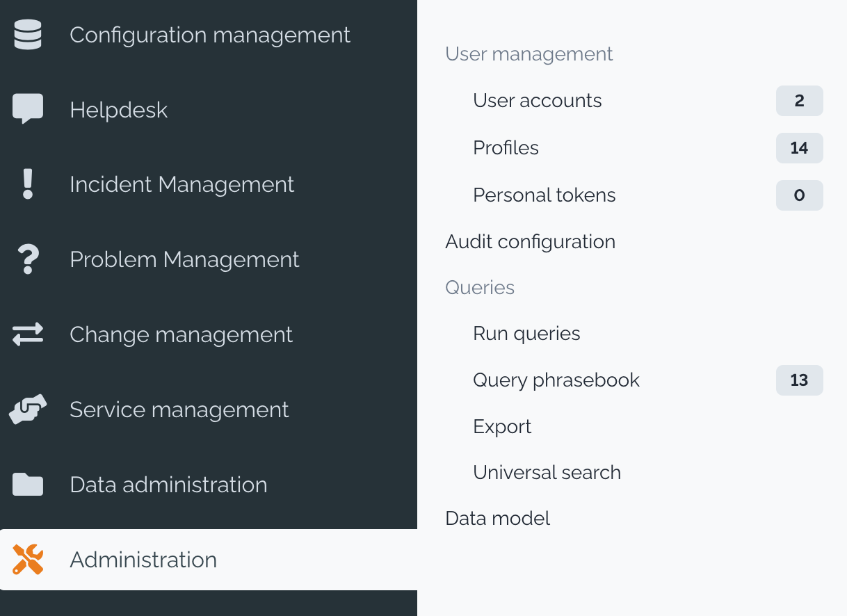Open Service management via its handshake icon

click(x=26, y=410)
